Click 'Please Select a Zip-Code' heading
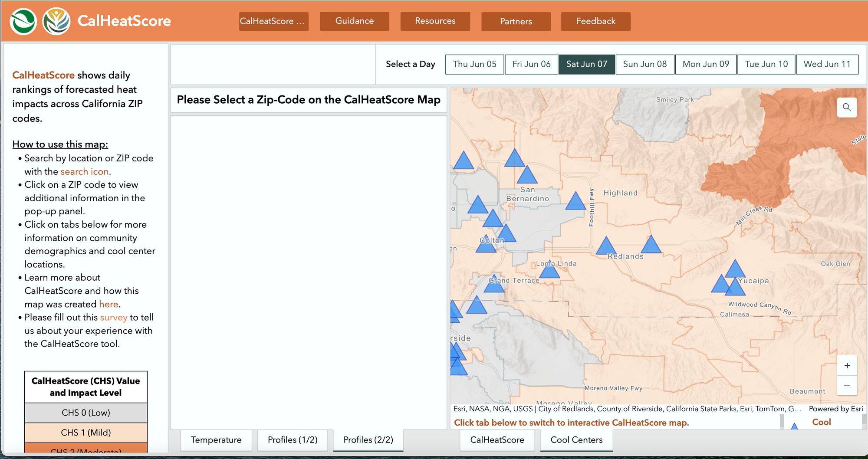 coord(309,100)
